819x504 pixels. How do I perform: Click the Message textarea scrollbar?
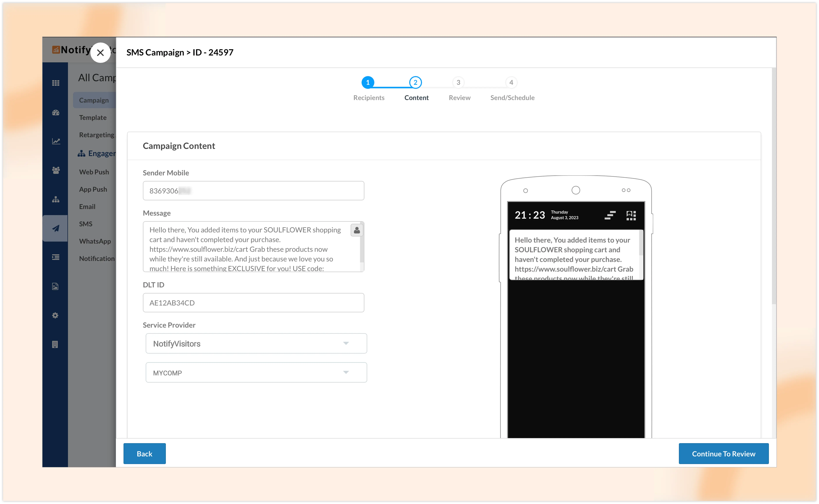pyautogui.click(x=362, y=247)
